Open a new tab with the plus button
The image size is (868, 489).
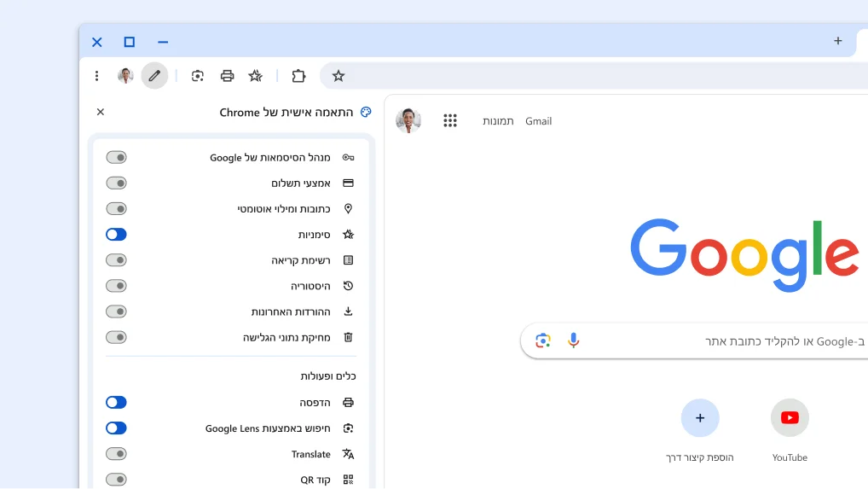tap(837, 41)
